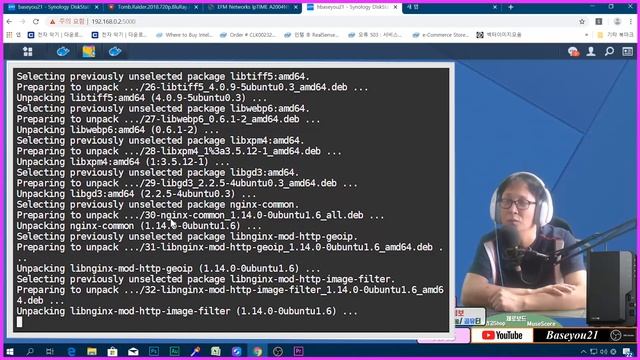Viewport: 640px width, 360px height.
Task: Open the DSM Main Menu grid icon
Action: (x=28, y=51)
